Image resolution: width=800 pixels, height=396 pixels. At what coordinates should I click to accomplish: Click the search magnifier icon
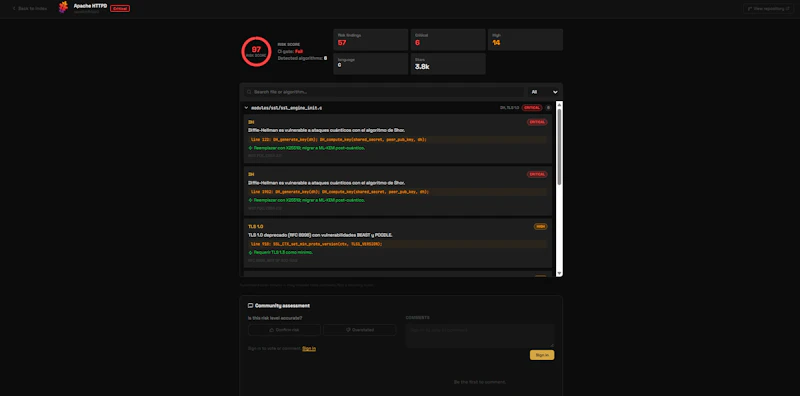tap(249, 92)
